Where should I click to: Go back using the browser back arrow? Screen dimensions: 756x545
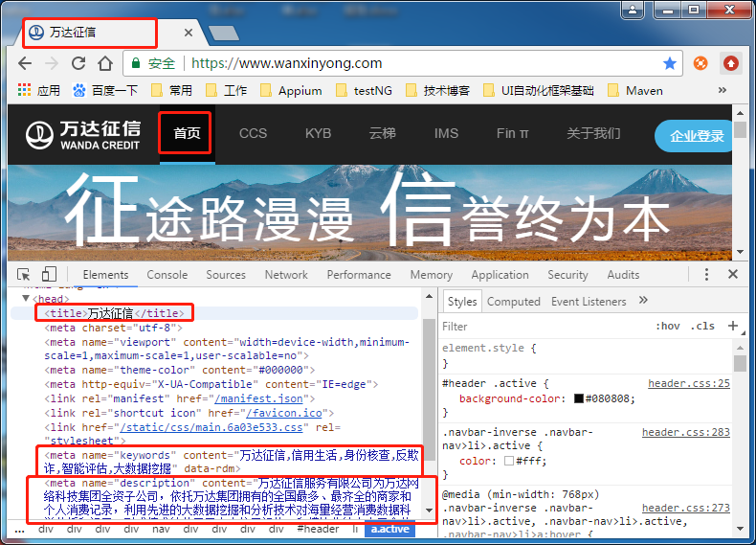click(x=26, y=63)
